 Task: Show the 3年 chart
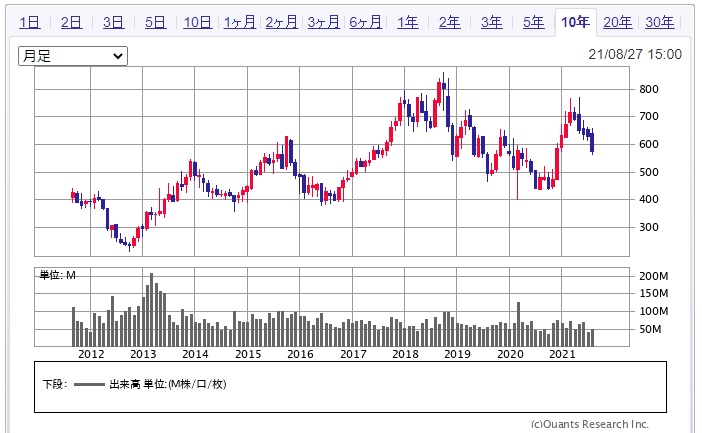click(x=492, y=22)
